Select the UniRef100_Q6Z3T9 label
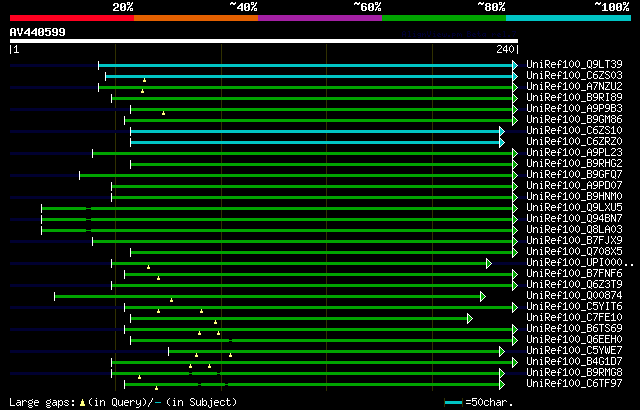 pos(574,284)
